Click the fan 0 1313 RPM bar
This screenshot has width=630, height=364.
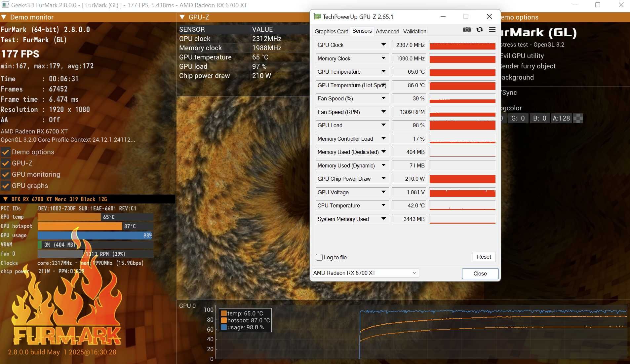95,254
